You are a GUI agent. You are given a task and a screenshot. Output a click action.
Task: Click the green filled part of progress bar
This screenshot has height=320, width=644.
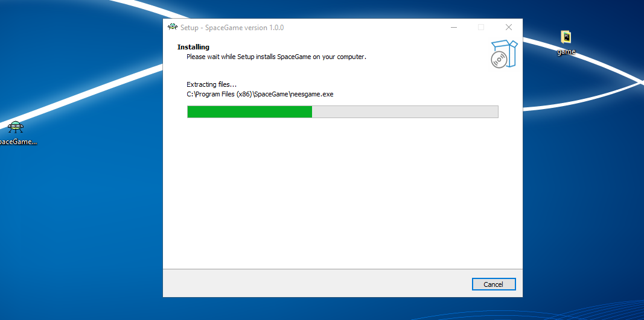(249, 111)
